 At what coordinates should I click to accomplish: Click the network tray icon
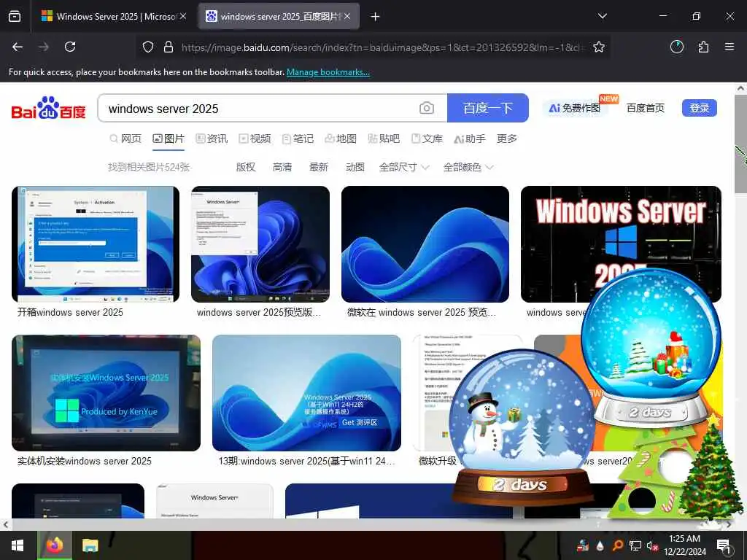tap(635, 546)
